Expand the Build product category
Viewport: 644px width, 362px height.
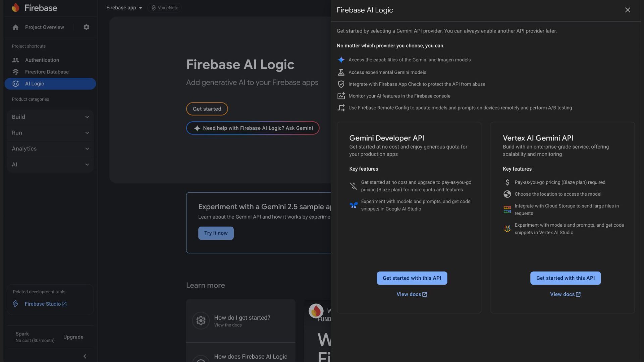(50, 117)
